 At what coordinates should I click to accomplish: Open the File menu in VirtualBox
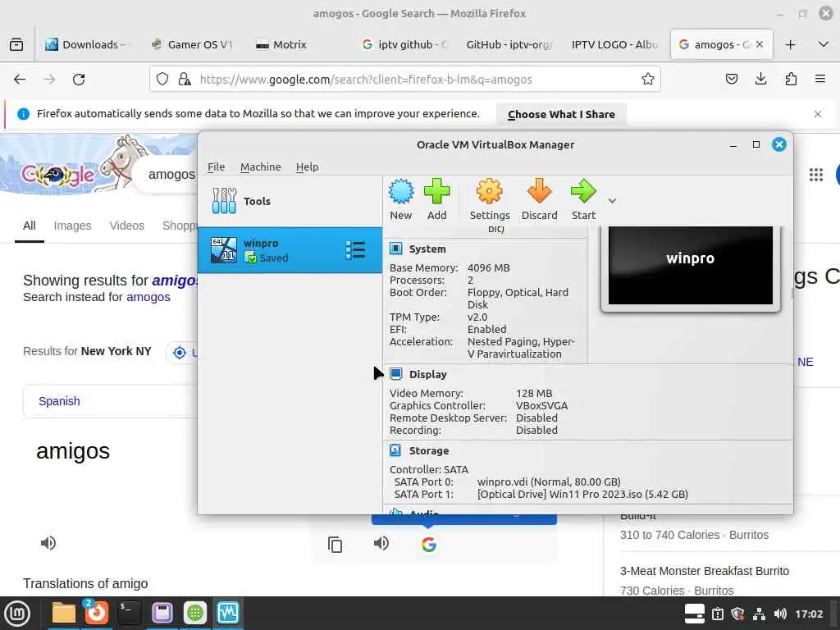[x=216, y=167]
